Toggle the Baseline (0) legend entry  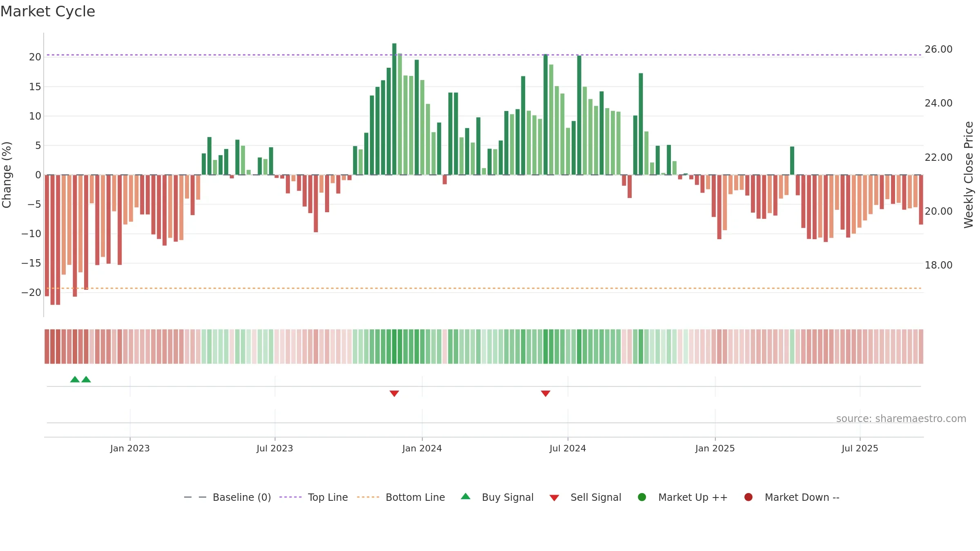click(227, 497)
